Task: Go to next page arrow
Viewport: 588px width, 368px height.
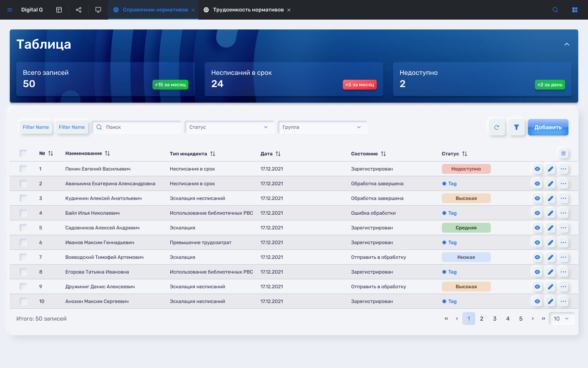Action: 533,319
